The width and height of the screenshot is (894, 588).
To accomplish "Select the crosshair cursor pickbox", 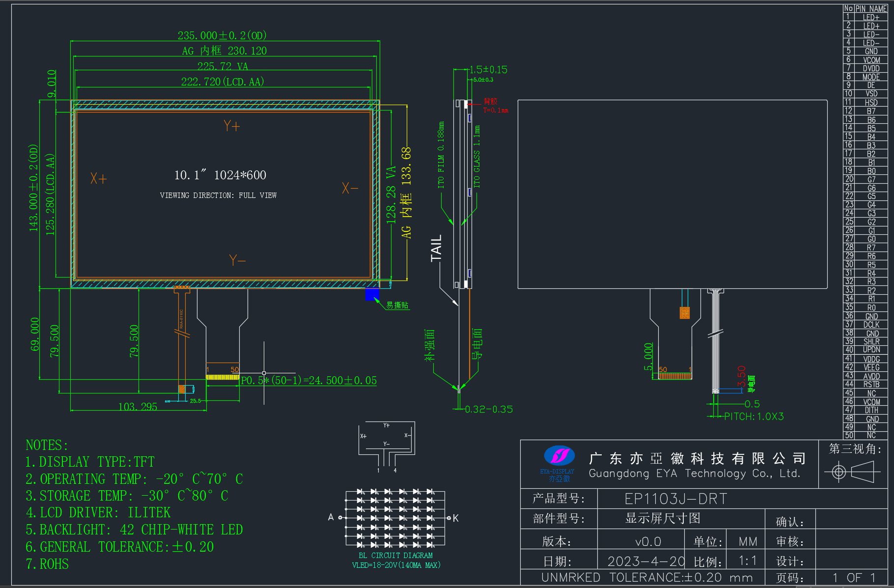I will click(264, 373).
